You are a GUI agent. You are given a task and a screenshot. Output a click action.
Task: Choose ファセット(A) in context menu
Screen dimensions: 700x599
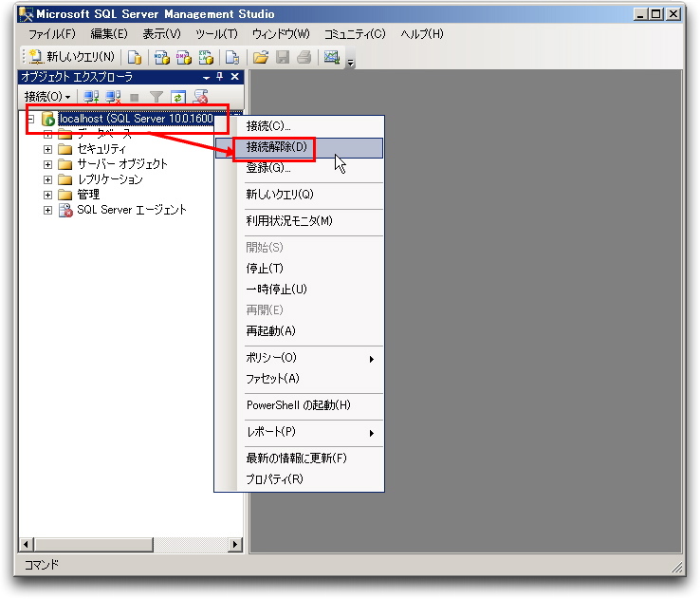[299, 379]
